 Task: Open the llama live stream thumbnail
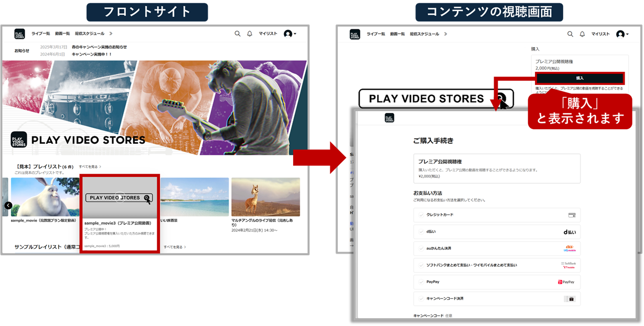pyautogui.click(x=266, y=197)
